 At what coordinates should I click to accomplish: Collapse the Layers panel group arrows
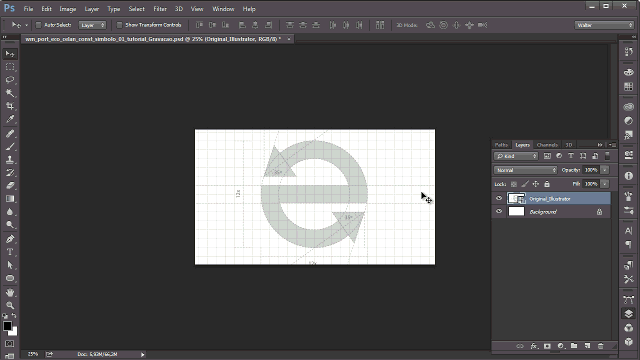[x=600, y=145]
